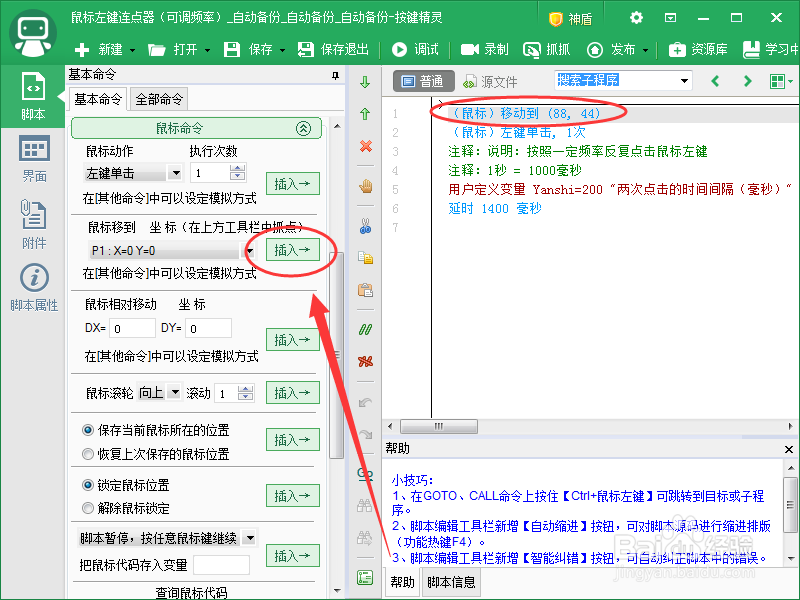Navigate to next subroutine with right arrow
The height and width of the screenshot is (600, 800).
(x=747, y=81)
